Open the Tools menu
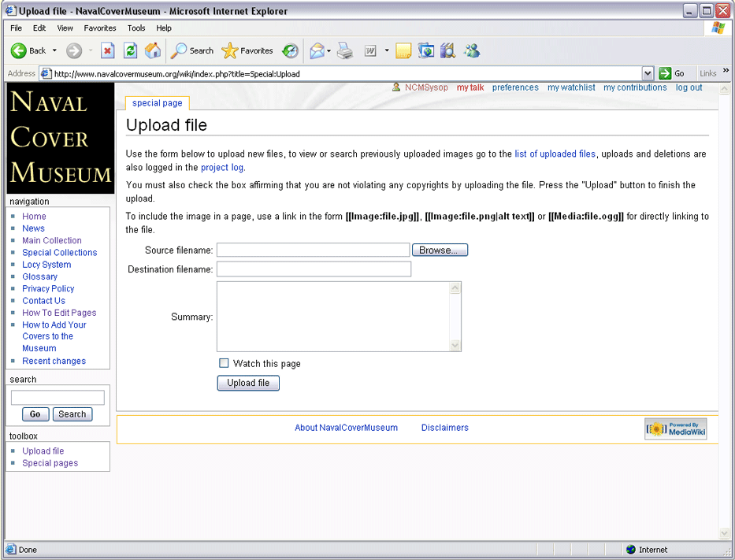This screenshot has height=560, width=735. click(136, 28)
